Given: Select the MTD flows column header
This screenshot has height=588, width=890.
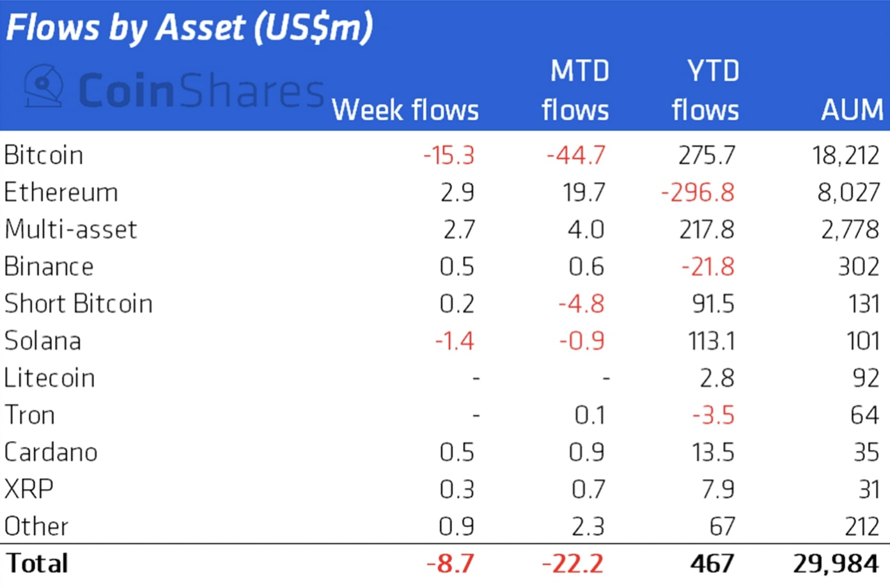Looking at the screenshot, I should point(575,91).
